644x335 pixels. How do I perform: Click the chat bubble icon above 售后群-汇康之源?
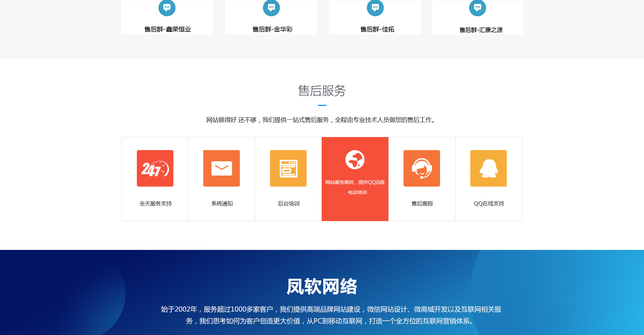click(x=477, y=7)
